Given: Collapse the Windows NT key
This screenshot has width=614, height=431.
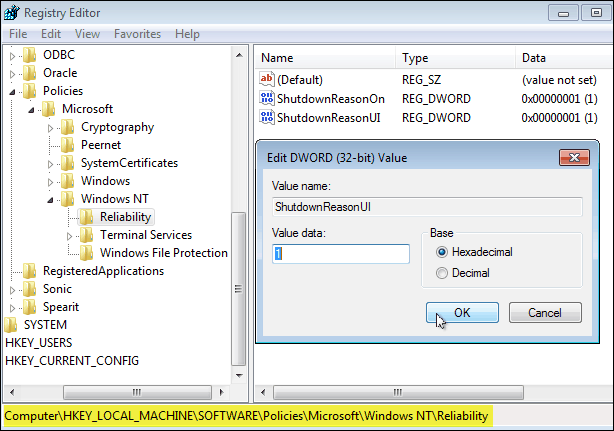Looking at the screenshot, I should tap(50, 200).
